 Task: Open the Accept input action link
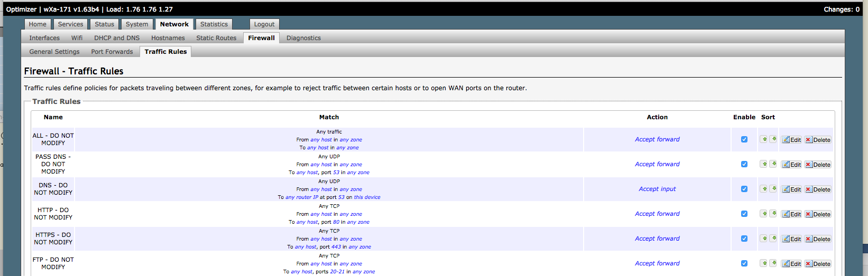pyautogui.click(x=657, y=189)
